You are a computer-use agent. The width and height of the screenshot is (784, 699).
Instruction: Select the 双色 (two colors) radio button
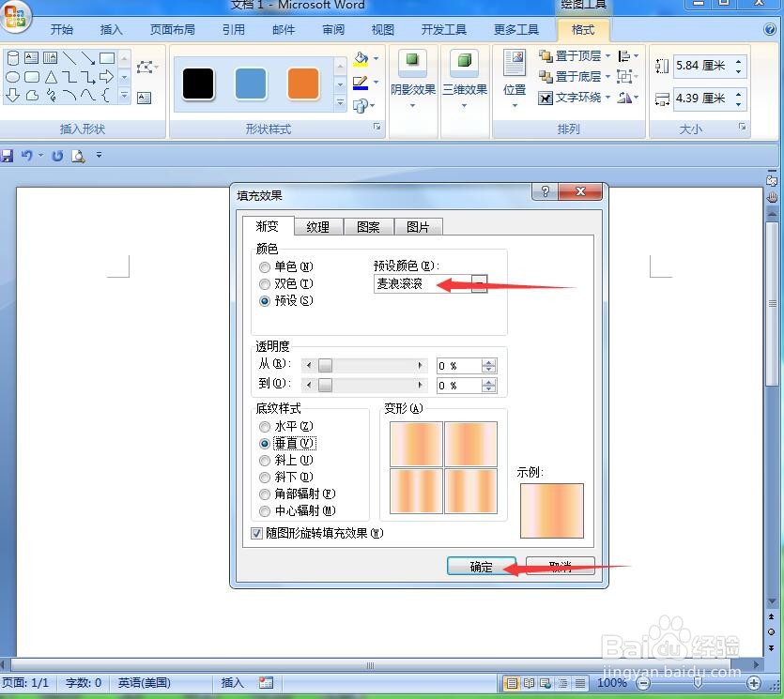265,284
